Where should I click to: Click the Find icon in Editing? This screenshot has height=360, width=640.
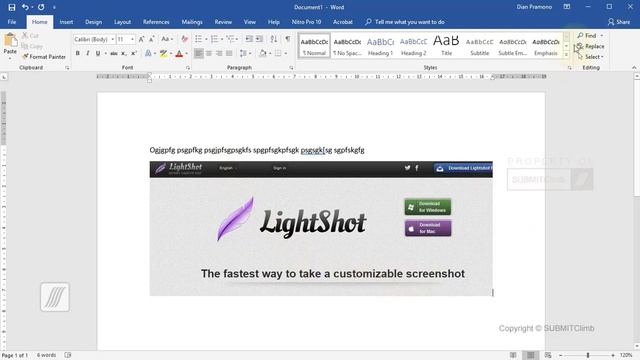click(587, 36)
